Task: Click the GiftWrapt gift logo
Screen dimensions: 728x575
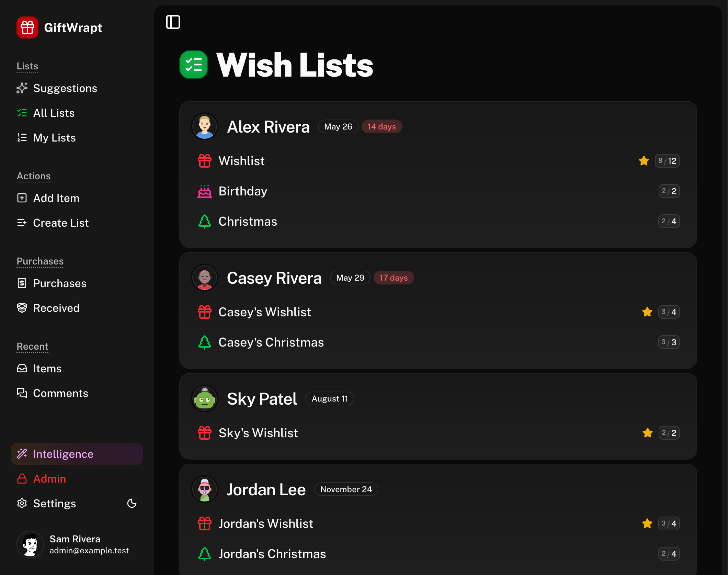Action: [x=27, y=27]
